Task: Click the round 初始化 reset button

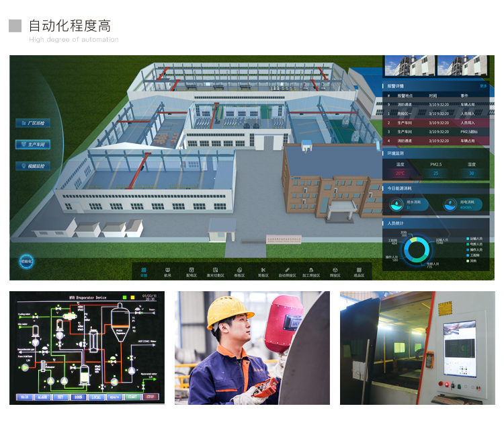Action: [x=26, y=261]
